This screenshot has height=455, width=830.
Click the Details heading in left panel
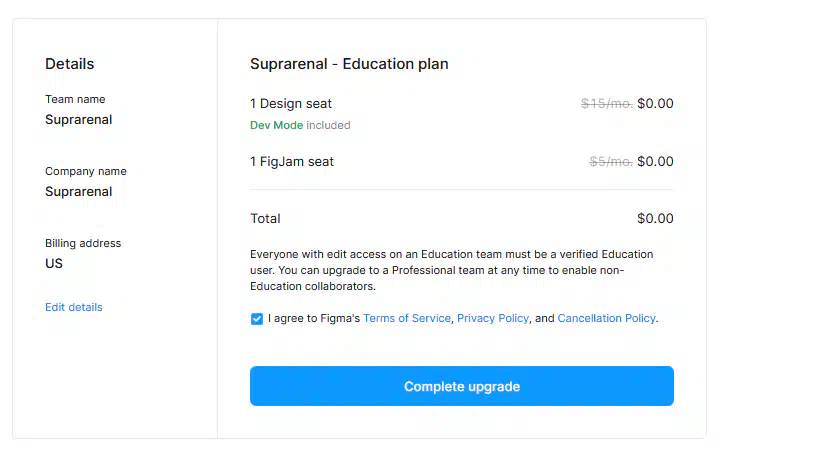[69, 64]
